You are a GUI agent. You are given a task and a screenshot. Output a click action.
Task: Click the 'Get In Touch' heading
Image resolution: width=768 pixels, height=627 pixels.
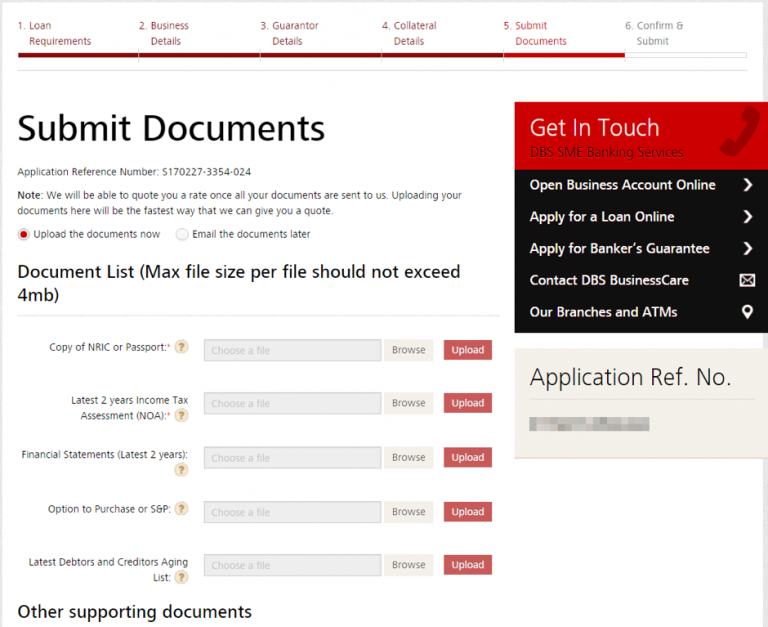point(594,128)
